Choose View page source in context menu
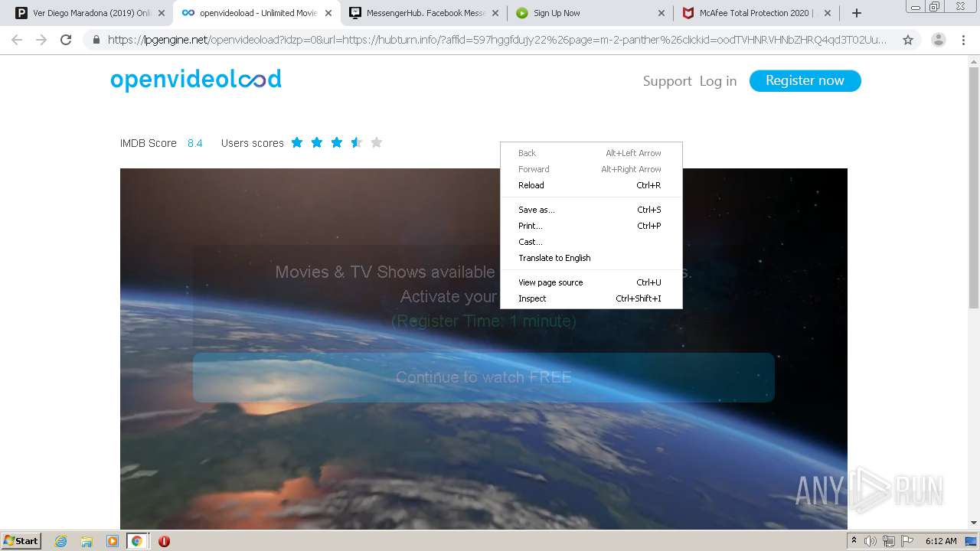Screen dimensions: 980x551 (591, 282)
